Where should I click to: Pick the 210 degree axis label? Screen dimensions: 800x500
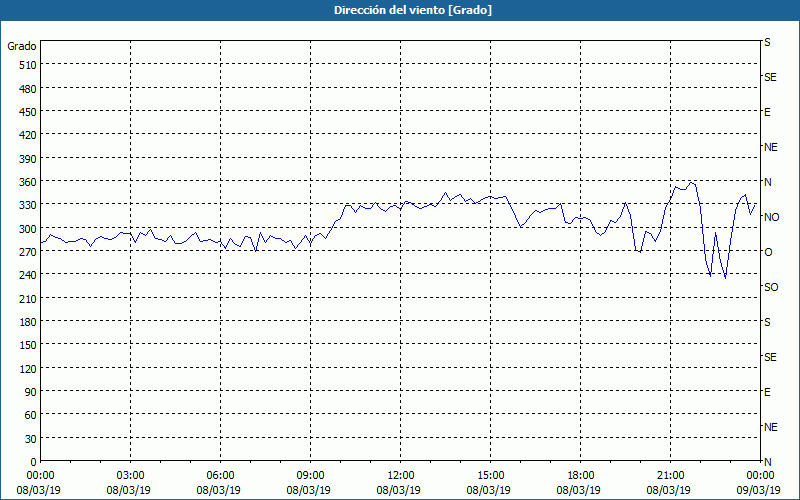coord(28,299)
